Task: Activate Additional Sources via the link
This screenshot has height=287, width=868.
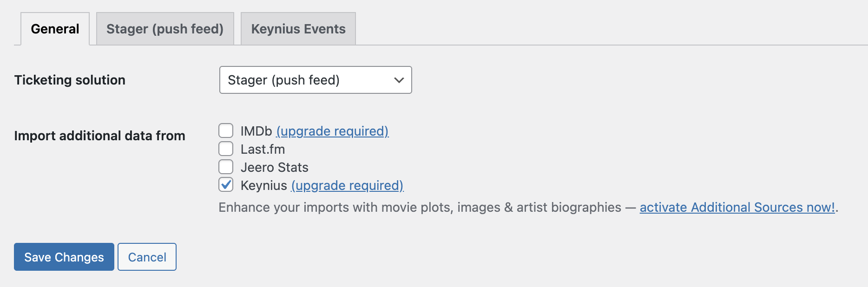Action: tap(737, 207)
